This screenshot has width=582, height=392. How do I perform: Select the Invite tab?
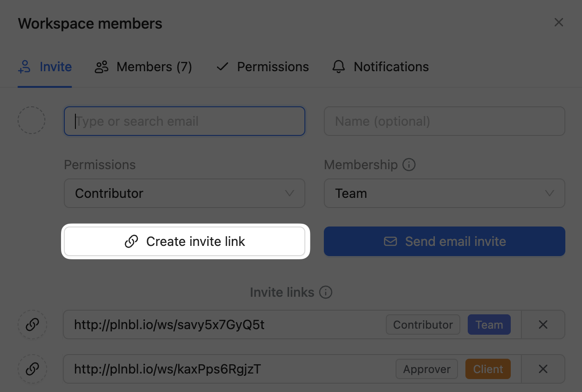point(45,67)
